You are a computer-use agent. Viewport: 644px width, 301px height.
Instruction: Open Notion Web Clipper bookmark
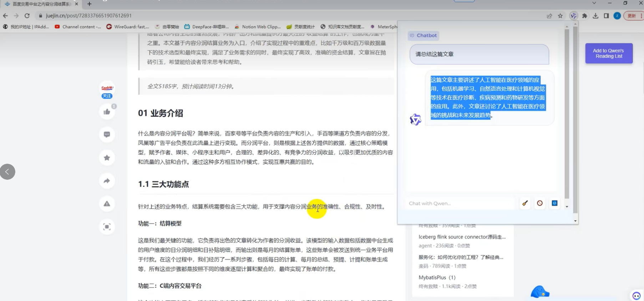258,27
